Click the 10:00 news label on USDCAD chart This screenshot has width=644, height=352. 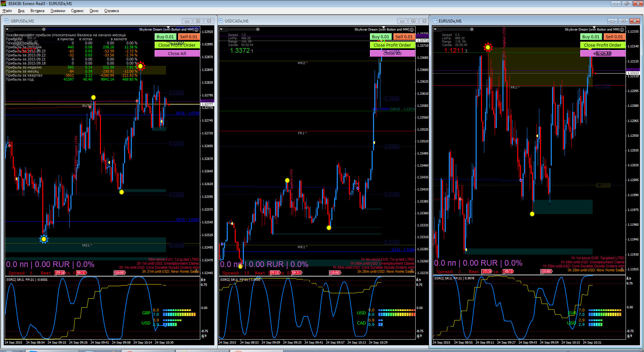tap(335, 273)
